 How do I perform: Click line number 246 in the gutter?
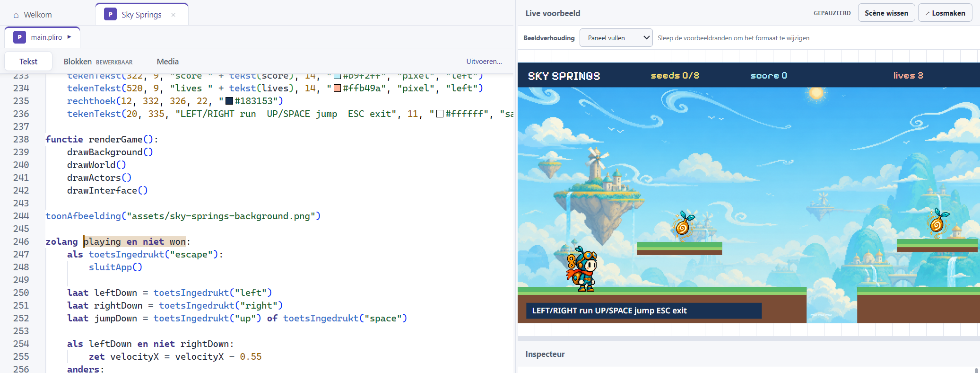(21, 241)
